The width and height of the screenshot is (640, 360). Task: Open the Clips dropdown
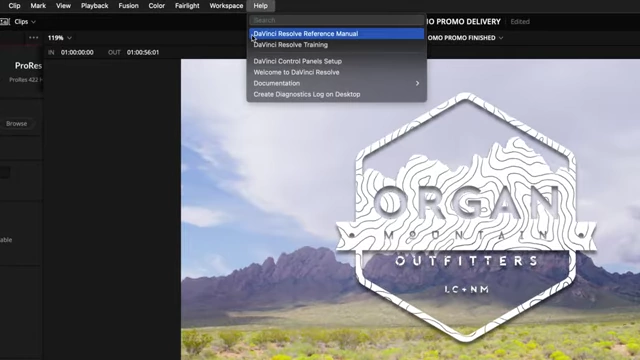25,22
